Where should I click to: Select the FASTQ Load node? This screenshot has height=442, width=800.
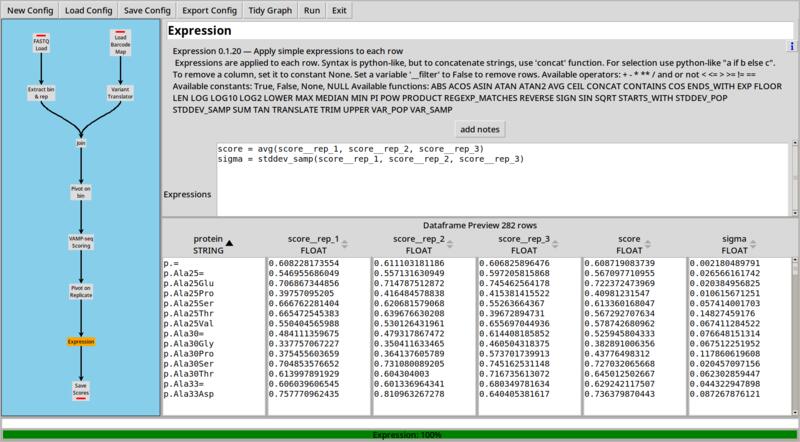(41, 43)
